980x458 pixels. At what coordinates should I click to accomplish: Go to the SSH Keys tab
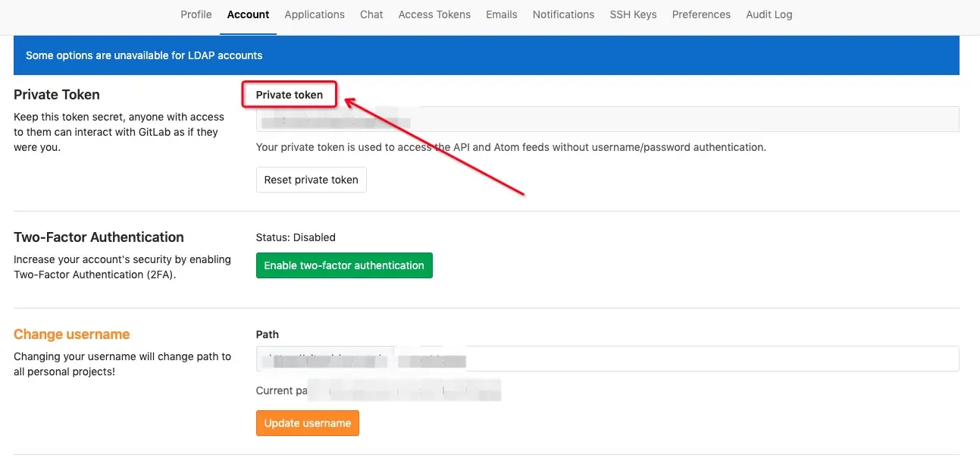tap(633, 14)
